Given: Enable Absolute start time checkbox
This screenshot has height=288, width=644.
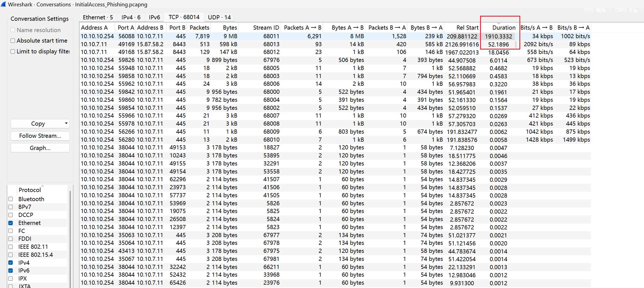Looking at the screenshot, I should click(13, 41).
